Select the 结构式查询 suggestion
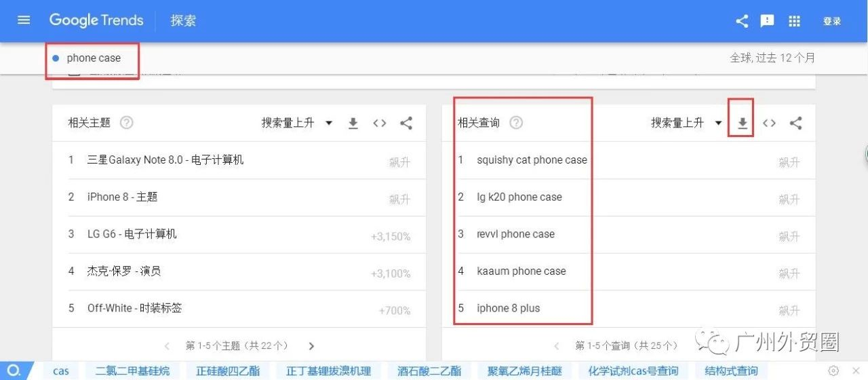Viewport: 868px width, 380px height. pyautogui.click(x=731, y=371)
